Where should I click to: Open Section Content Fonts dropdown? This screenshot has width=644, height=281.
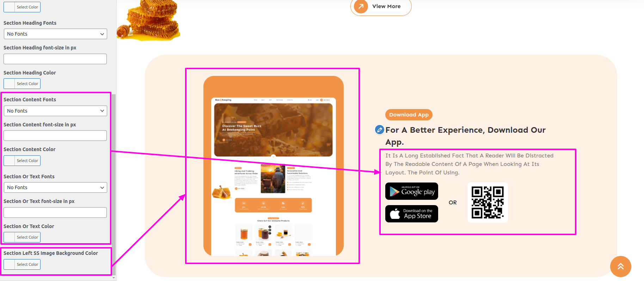(x=55, y=111)
